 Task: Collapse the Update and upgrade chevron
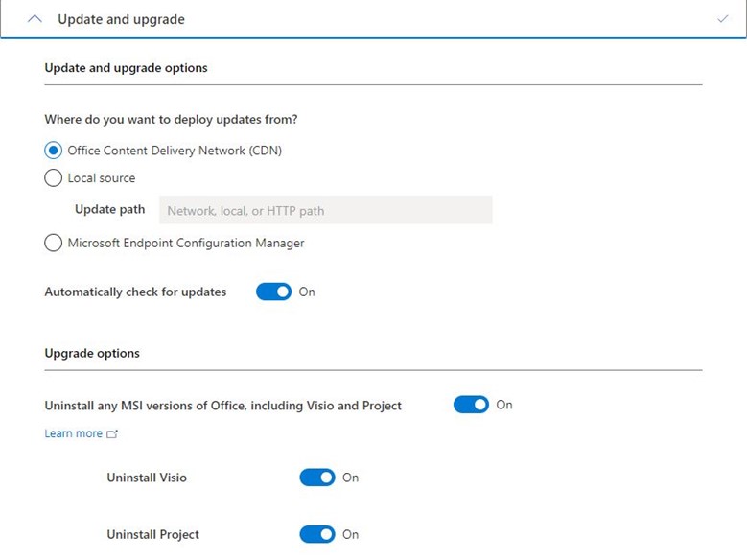35,19
